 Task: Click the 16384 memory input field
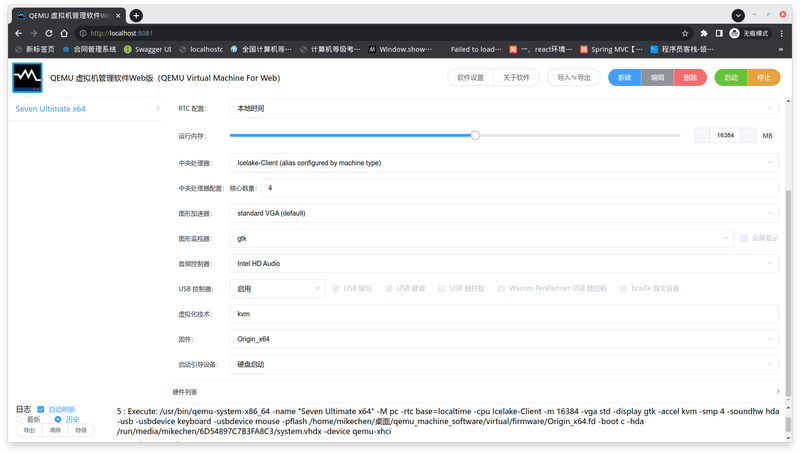[x=725, y=135]
